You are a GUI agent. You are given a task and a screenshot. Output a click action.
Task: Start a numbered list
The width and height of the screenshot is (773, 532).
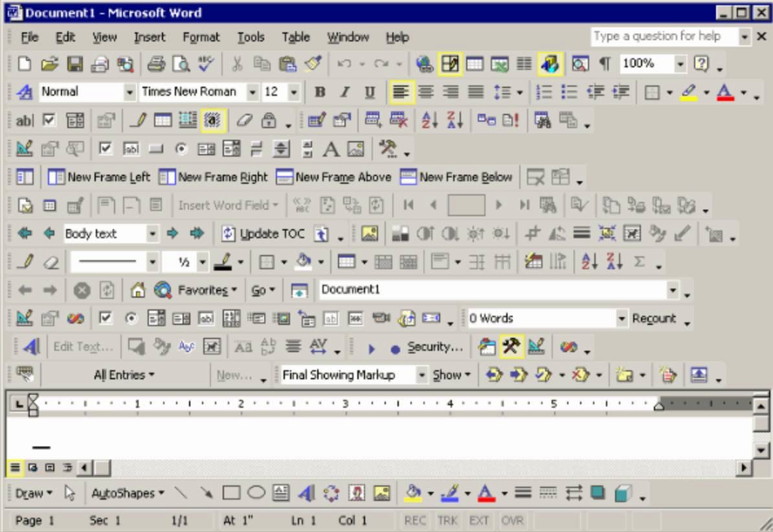(x=544, y=92)
